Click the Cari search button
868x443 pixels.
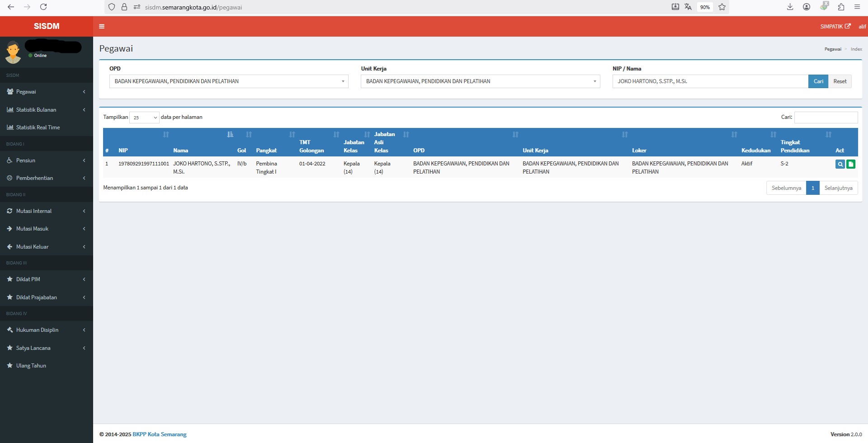click(818, 81)
